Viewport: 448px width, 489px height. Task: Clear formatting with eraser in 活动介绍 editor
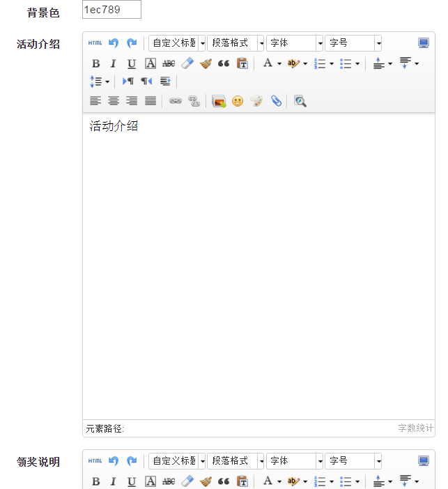pyautogui.click(x=187, y=63)
